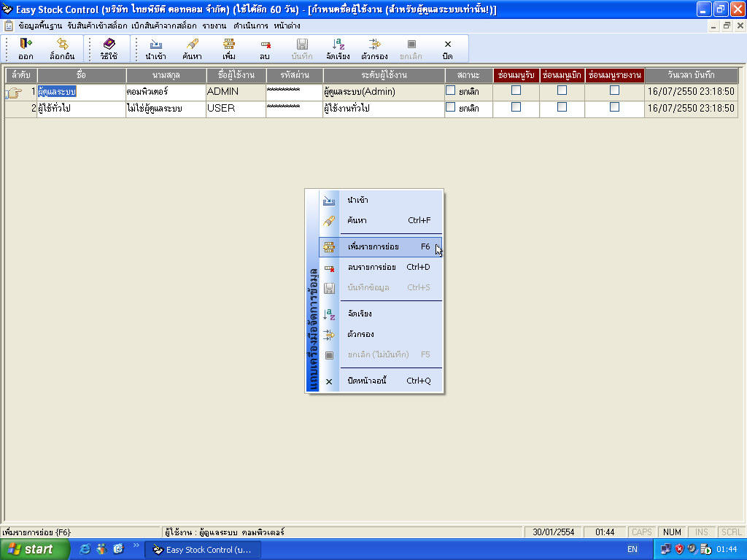747x560 pixels.
Task: Tick the ซ่อนเมนูรายงาน checkbox in the ADMIN row
Action: coord(614,91)
